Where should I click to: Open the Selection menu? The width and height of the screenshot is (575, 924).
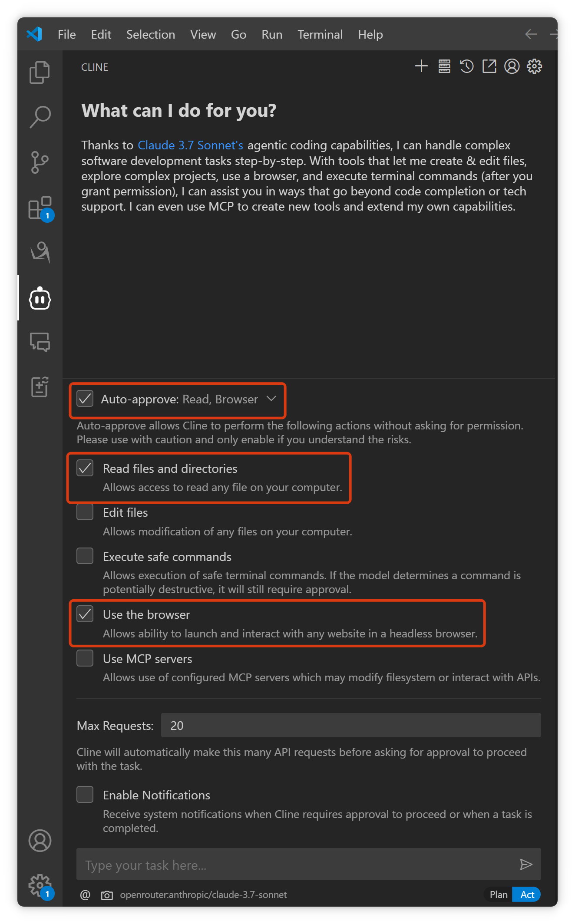151,35
